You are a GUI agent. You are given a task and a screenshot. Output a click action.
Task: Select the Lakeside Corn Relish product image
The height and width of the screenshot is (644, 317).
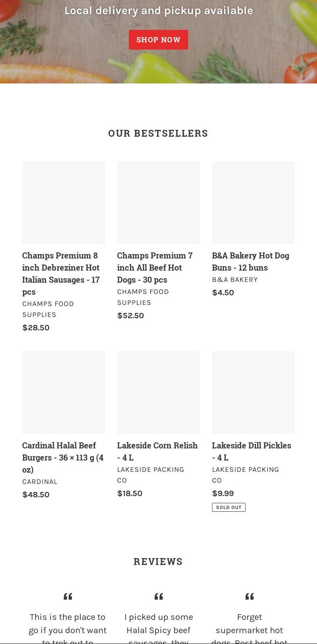(x=158, y=392)
